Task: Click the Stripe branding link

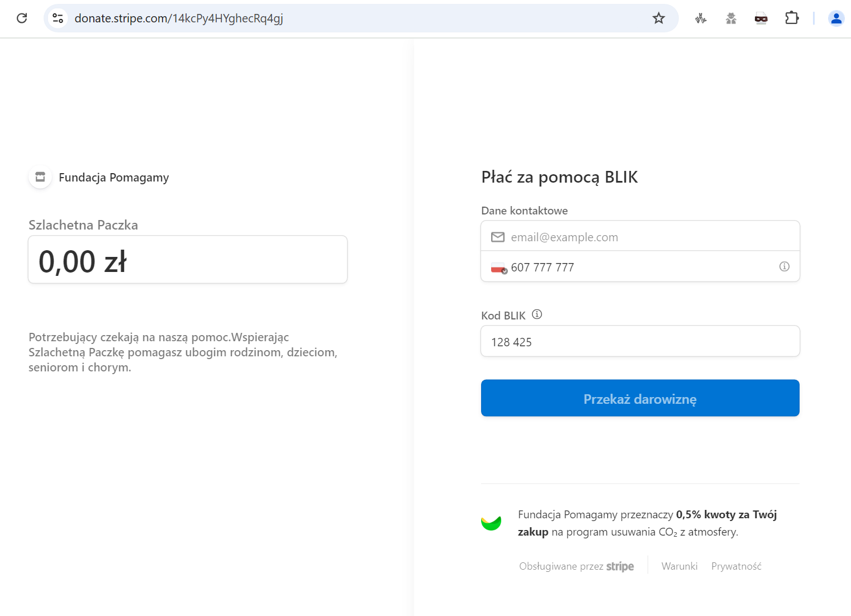Action: pos(620,566)
